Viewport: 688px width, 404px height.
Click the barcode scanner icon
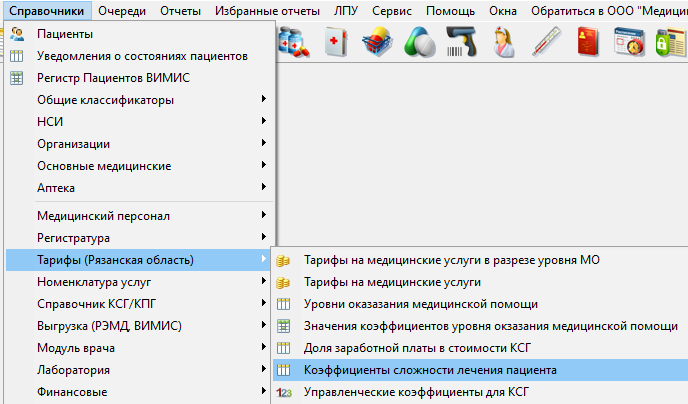pos(461,43)
